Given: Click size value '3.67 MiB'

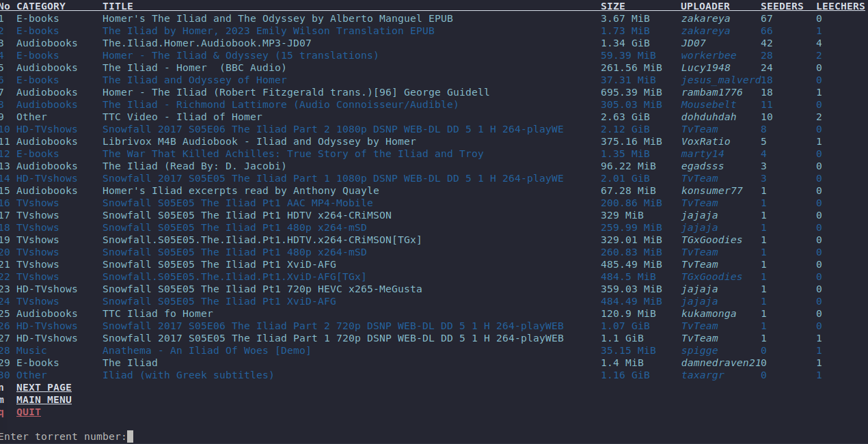Looking at the screenshot, I should click(625, 18).
